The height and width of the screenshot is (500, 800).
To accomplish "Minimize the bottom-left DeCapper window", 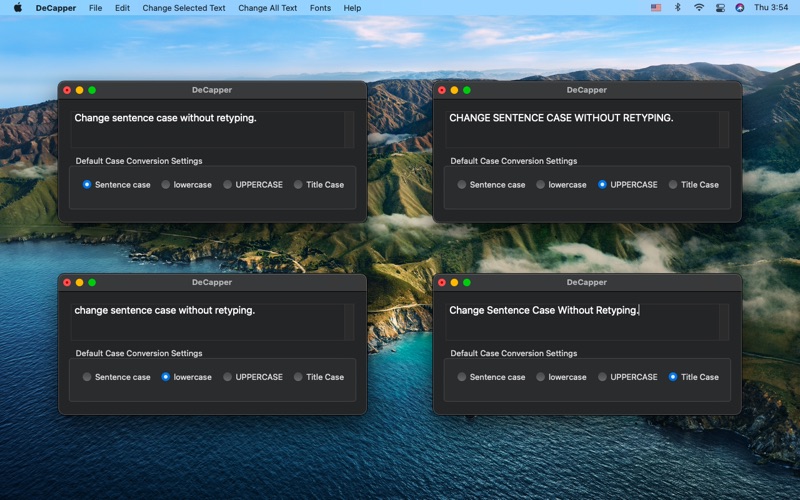I will pos(80,282).
